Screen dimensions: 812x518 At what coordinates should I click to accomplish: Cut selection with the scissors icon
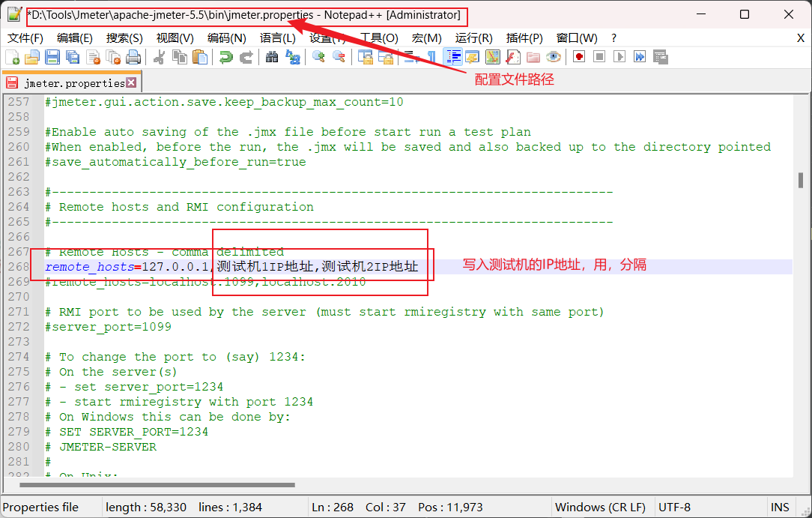coord(159,57)
